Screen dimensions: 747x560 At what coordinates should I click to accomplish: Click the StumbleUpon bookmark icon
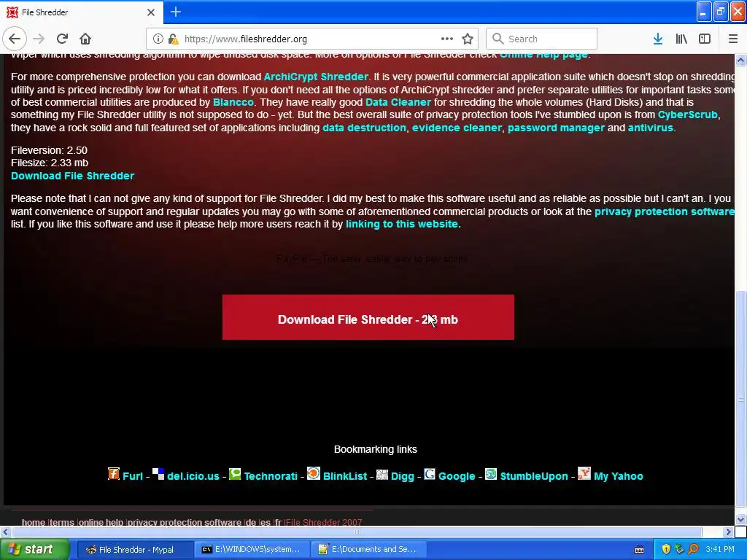(x=491, y=474)
